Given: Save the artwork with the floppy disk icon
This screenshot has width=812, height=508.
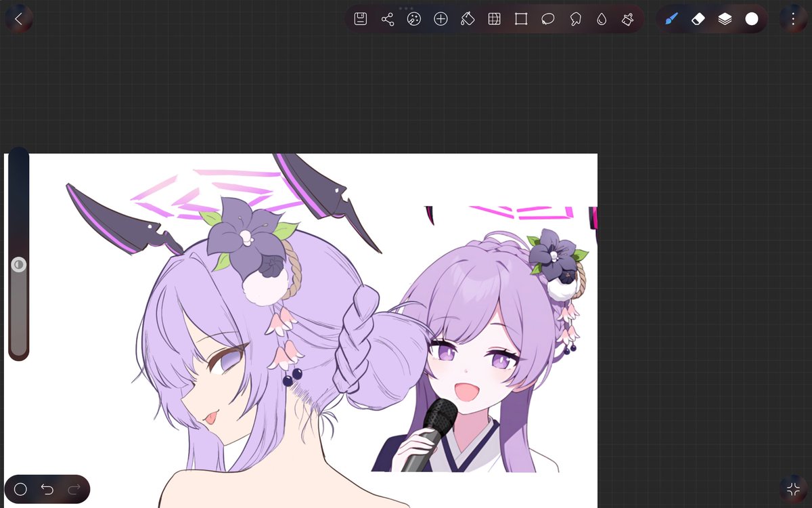Looking at the screenshot, I should [361, 19].
